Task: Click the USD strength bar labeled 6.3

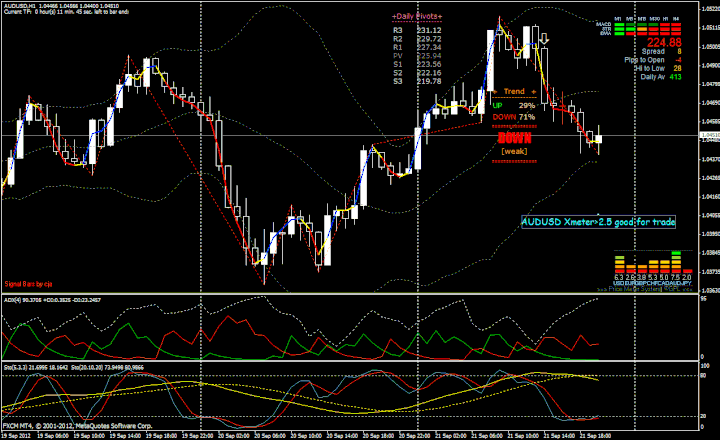Action: pos(619,265)
